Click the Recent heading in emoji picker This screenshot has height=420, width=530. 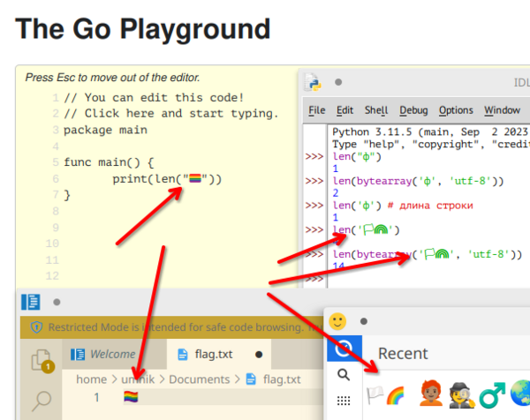pos(403,354)
